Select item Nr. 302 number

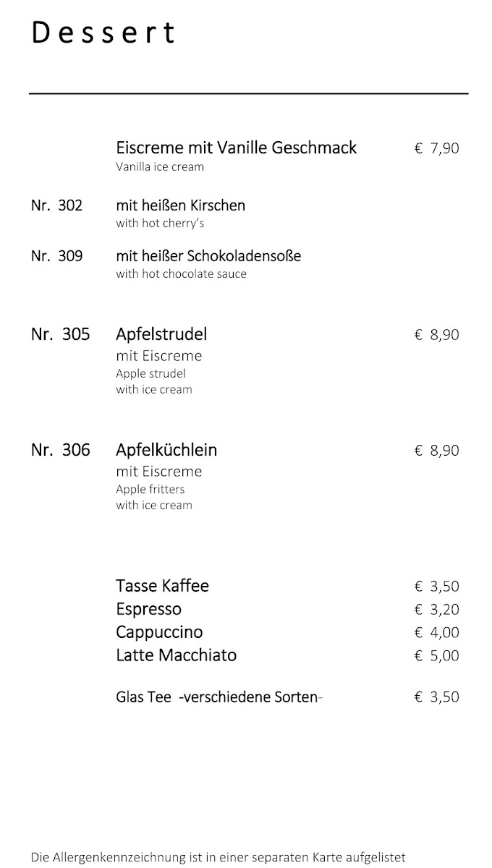point(57,205)
